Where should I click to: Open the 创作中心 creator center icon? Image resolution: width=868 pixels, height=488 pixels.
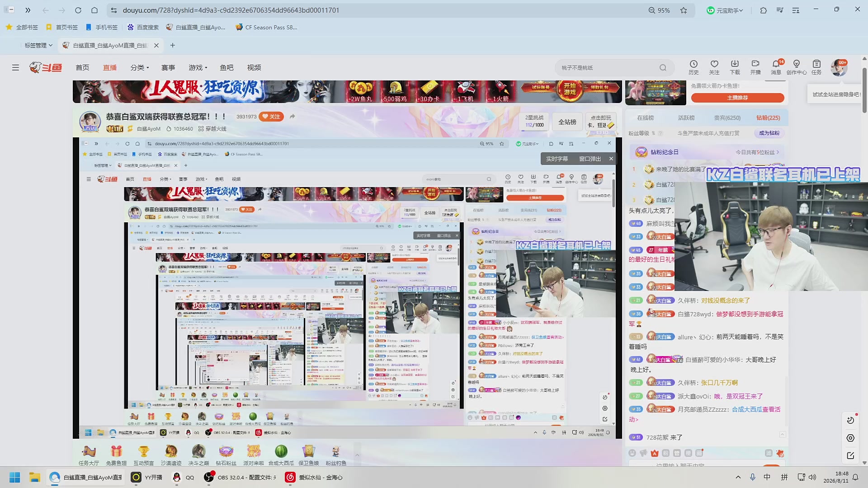tap(797, 67)
